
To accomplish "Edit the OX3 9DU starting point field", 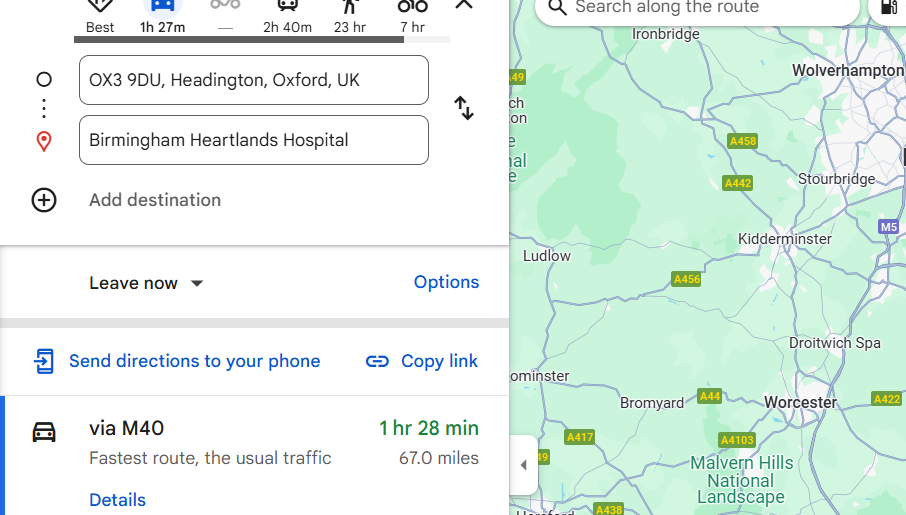I will (254, 80).
